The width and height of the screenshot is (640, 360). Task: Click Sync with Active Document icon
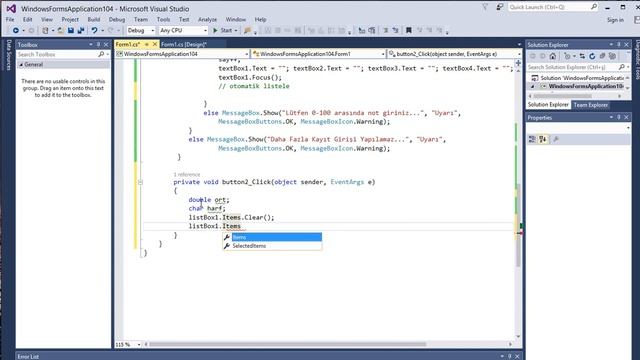(582, 56)
